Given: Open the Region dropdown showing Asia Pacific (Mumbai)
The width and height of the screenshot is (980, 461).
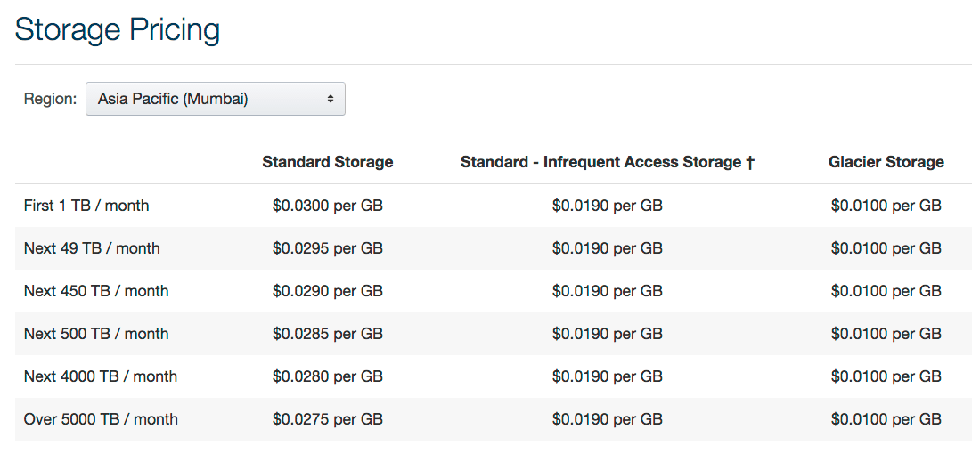Looking at the screenshot, I should click(x=214, y=99).
